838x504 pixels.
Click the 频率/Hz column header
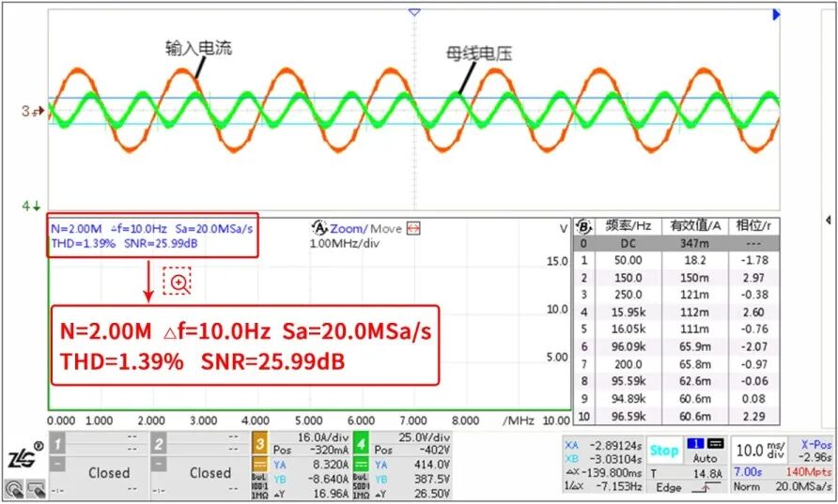tap(628, 226)
